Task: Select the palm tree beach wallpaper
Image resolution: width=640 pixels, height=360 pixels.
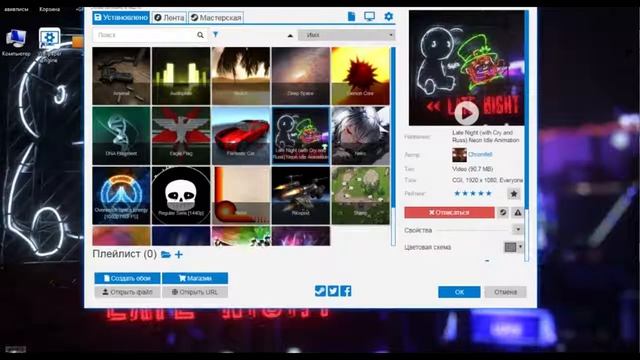Action: [x=241, y=76]
